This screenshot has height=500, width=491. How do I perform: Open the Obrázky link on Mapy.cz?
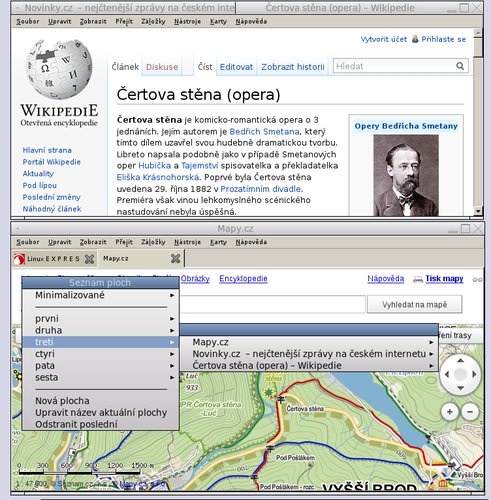(195, 279)
